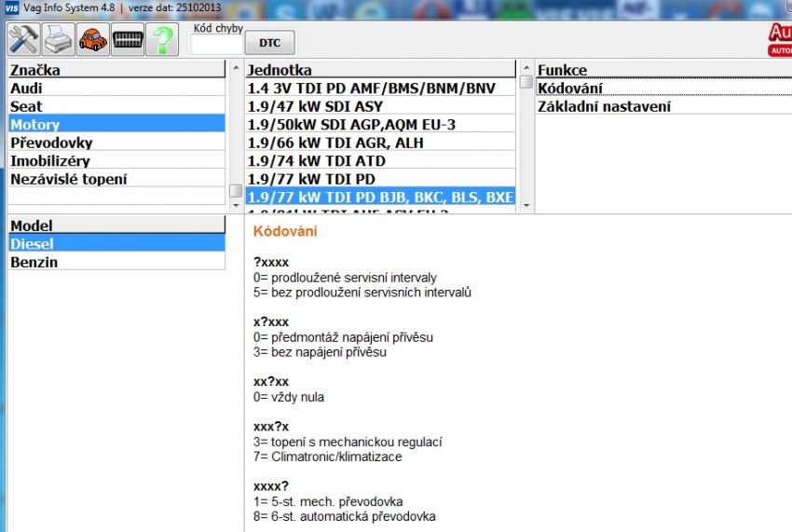Click the printer icon in toolbar
The width and height of the screenshot is (792, 532).
[58, 39]
